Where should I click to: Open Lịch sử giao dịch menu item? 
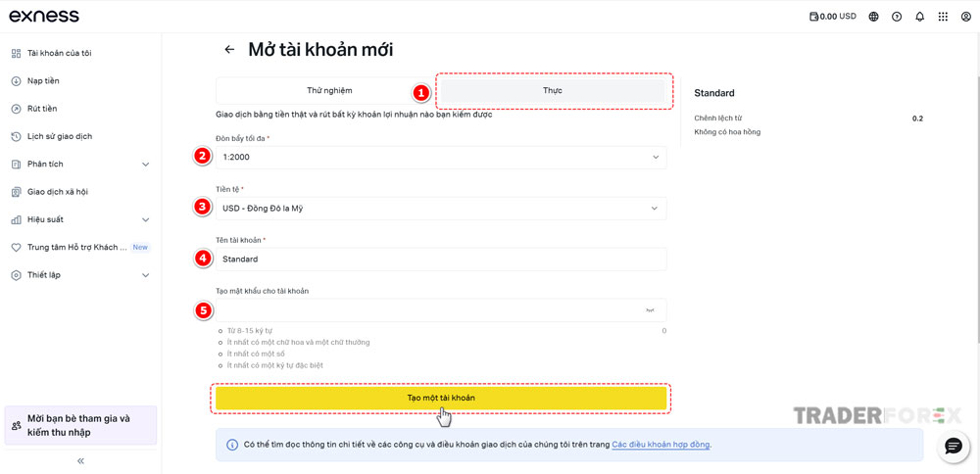coord(60,136)
